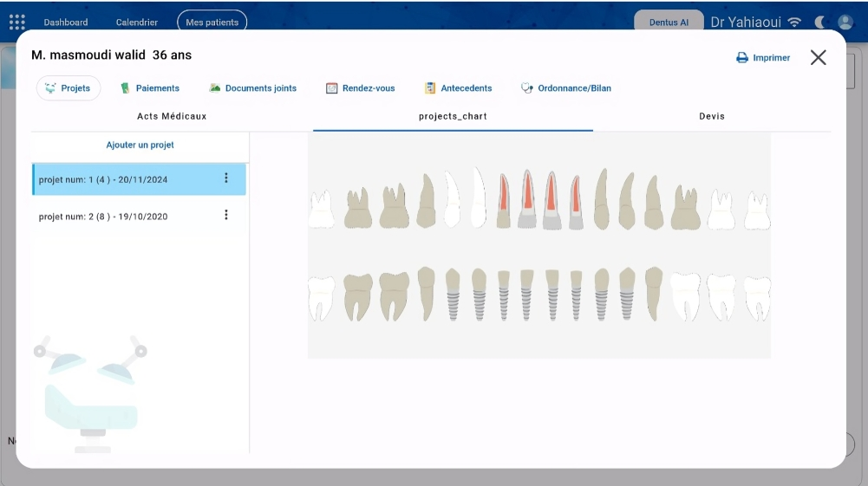
Task: Open the apps grid launcher icon
Action: coord(17,22)
